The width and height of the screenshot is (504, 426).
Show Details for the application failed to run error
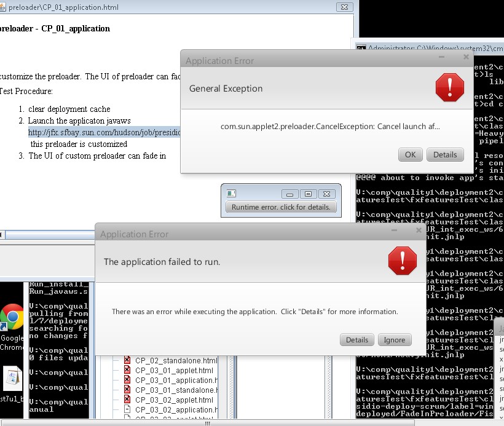pyautogui.click(x=356, y=340)
